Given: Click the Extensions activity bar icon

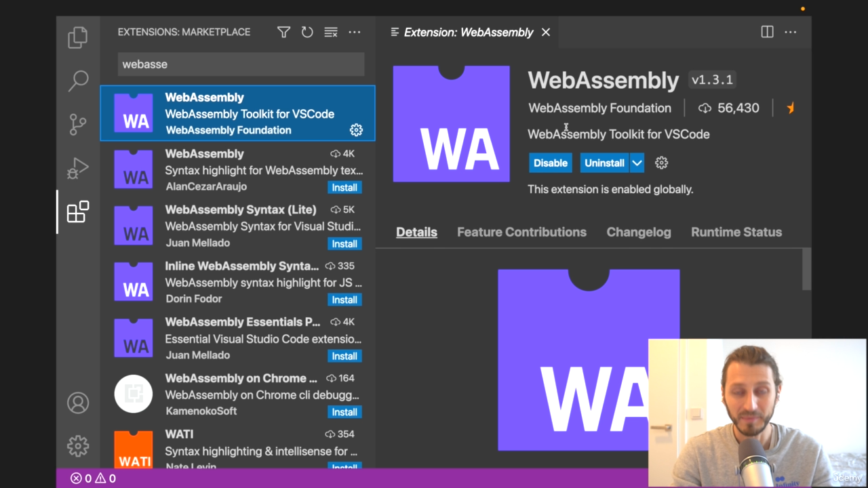Looking at the screenshot, I should pyautogui.click(x=78, y=212).
